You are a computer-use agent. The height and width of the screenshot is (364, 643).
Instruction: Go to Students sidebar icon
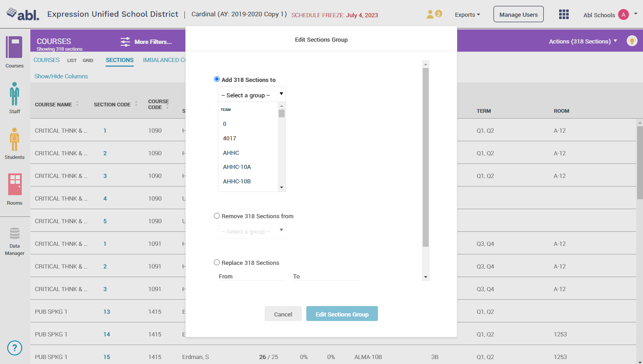pos(15,139)
